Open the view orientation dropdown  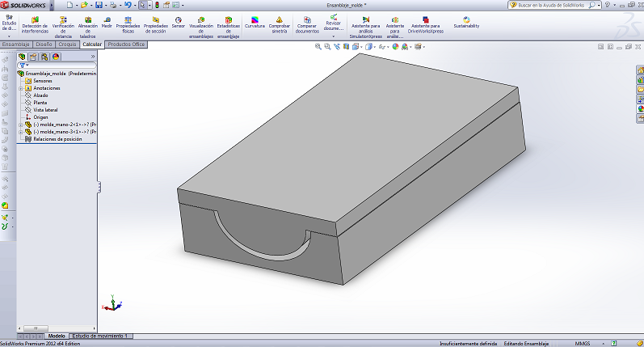click(x=361, y=47)
